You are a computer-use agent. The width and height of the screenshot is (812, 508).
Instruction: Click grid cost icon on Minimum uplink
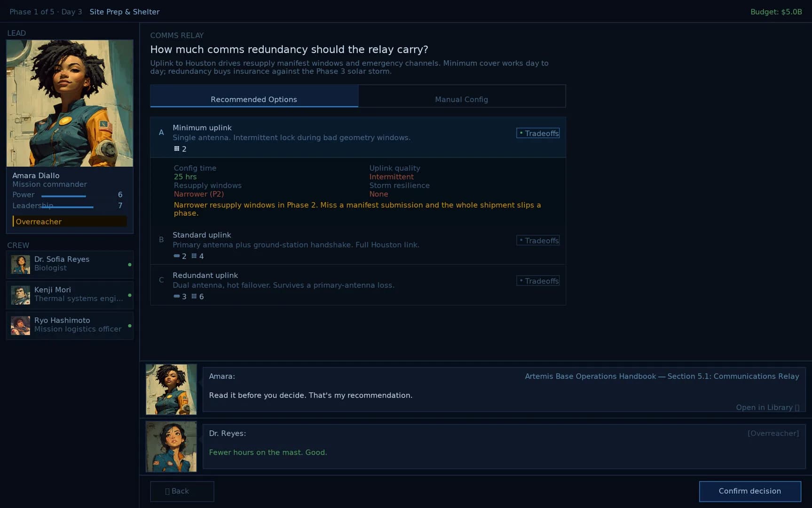pos(177,149)
